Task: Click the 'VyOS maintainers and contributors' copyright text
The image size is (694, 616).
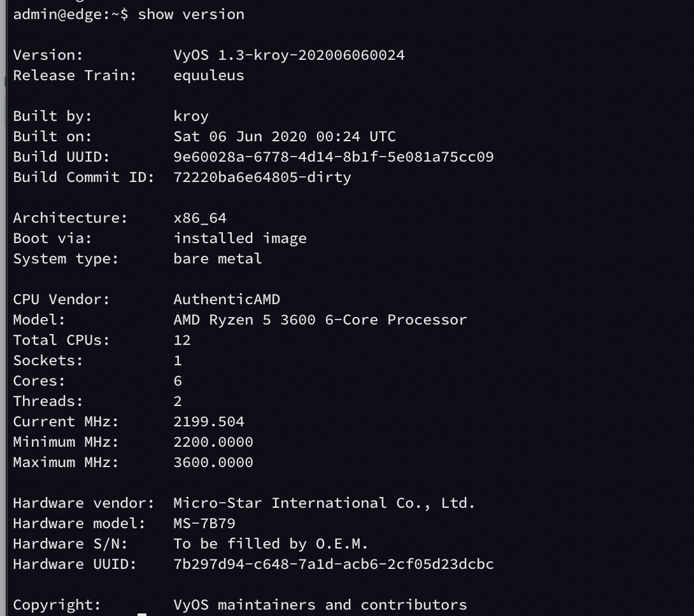Action: [x=320, y=605]
